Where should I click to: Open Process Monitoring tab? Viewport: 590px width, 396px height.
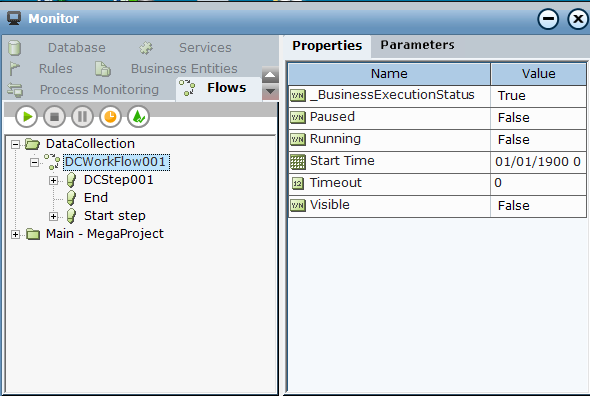pyautogui.click(x=99, y=90)
